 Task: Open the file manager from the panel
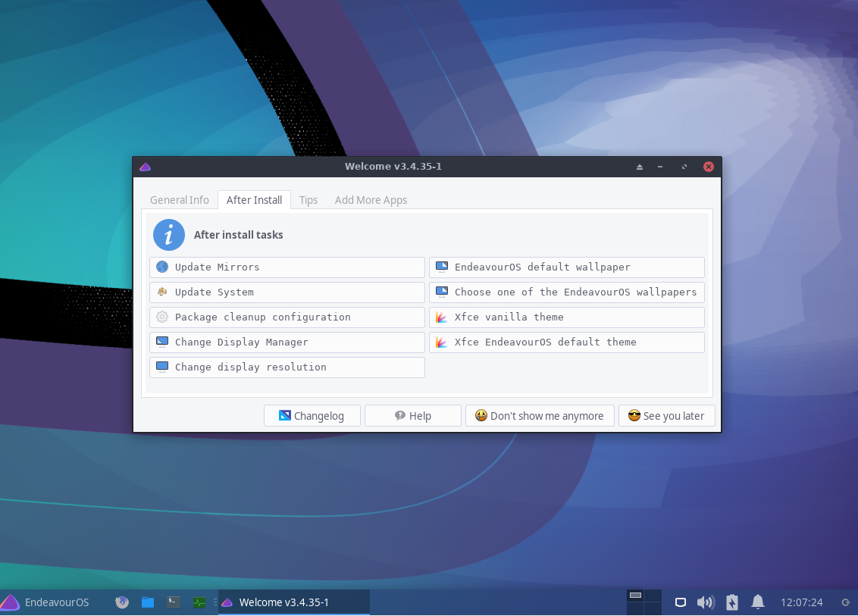click(148, 602)
